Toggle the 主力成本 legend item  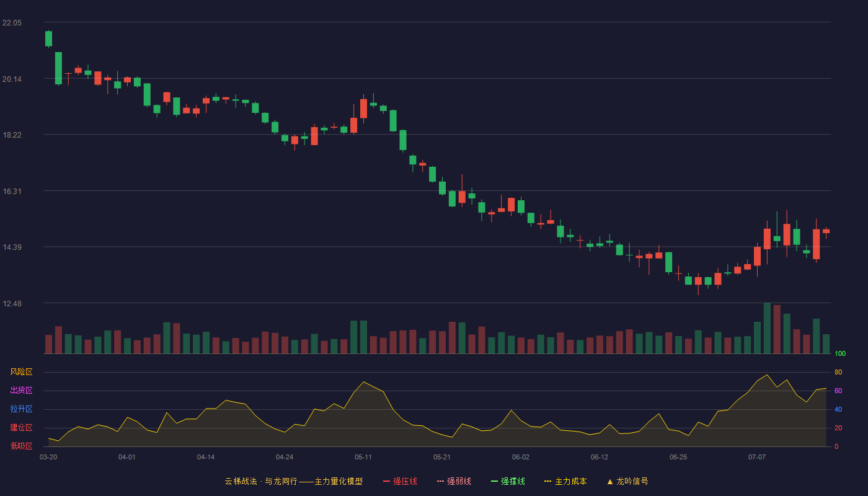coord(565,481)
